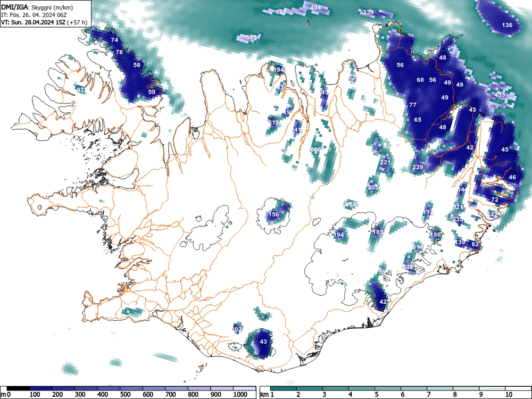Click the 77 visibility value
The width and height of the screenshot is (532, 399).
click(x=413, y=105)
